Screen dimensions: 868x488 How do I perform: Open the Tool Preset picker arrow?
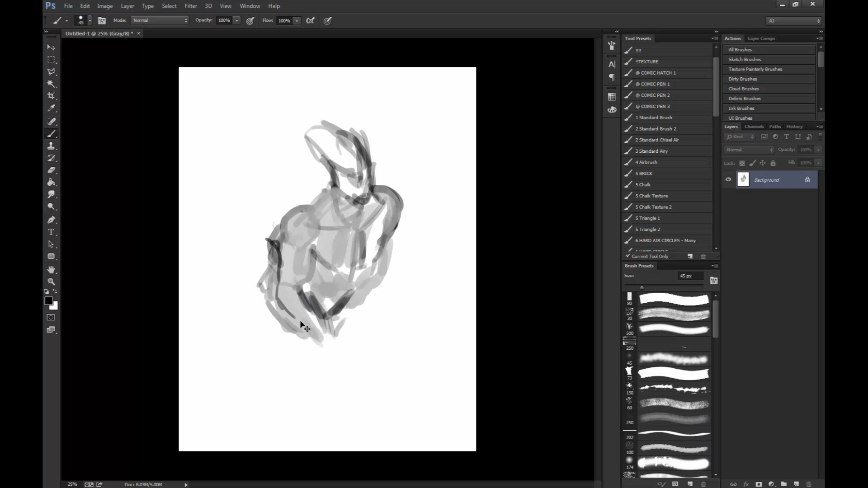[66, 20]
